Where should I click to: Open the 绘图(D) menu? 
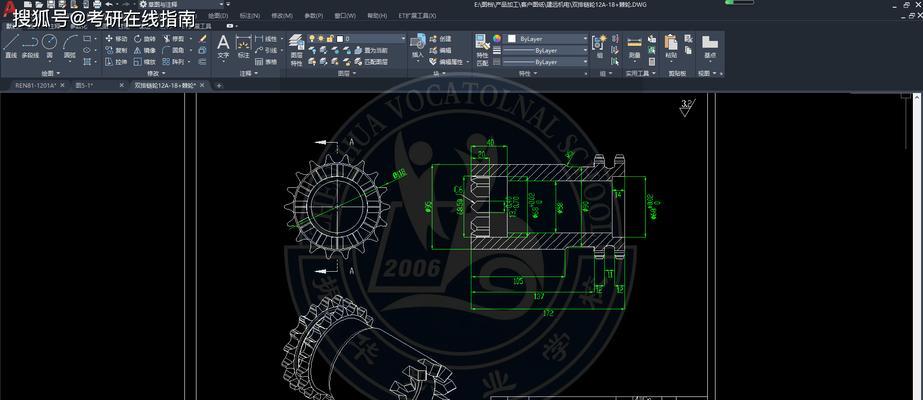218,16
